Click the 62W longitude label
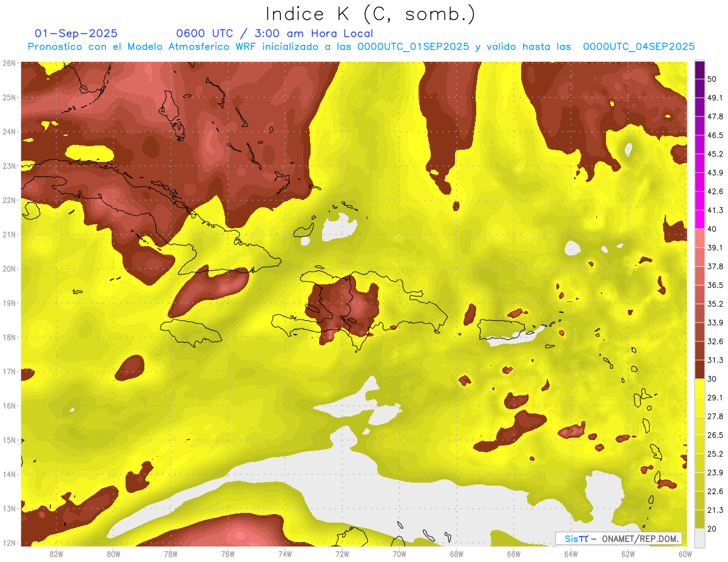This screenshot has width=728, height=562. [x=628, y=554]
